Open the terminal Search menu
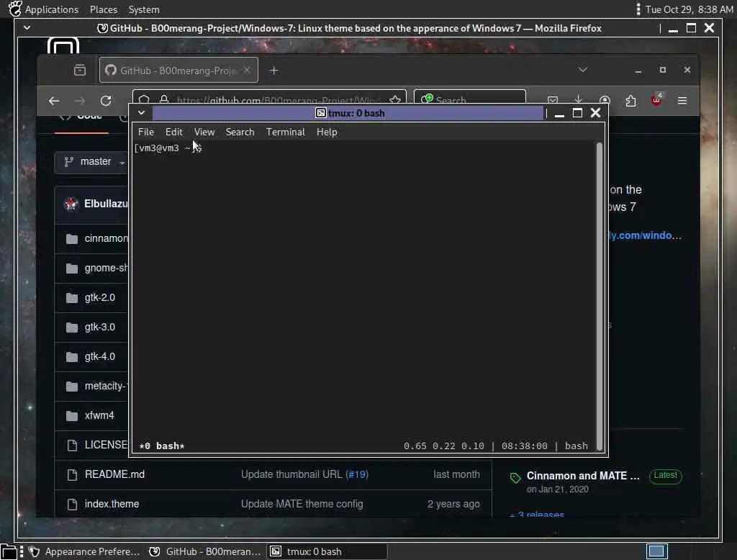The height and width of the screenshot is (560, 737). (x=240, y=132)
